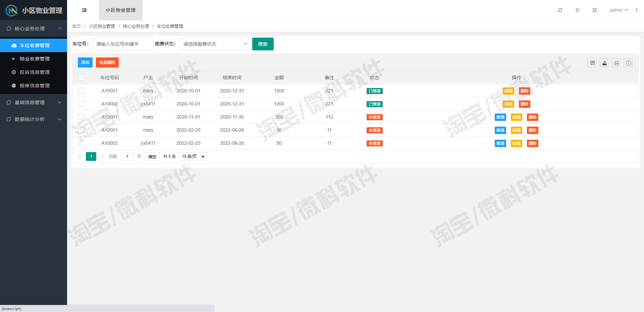644x312 pixels.
Task: Open the 缴费状态 select dropdown
Action: pyautogui.click(x=215, y=44)
